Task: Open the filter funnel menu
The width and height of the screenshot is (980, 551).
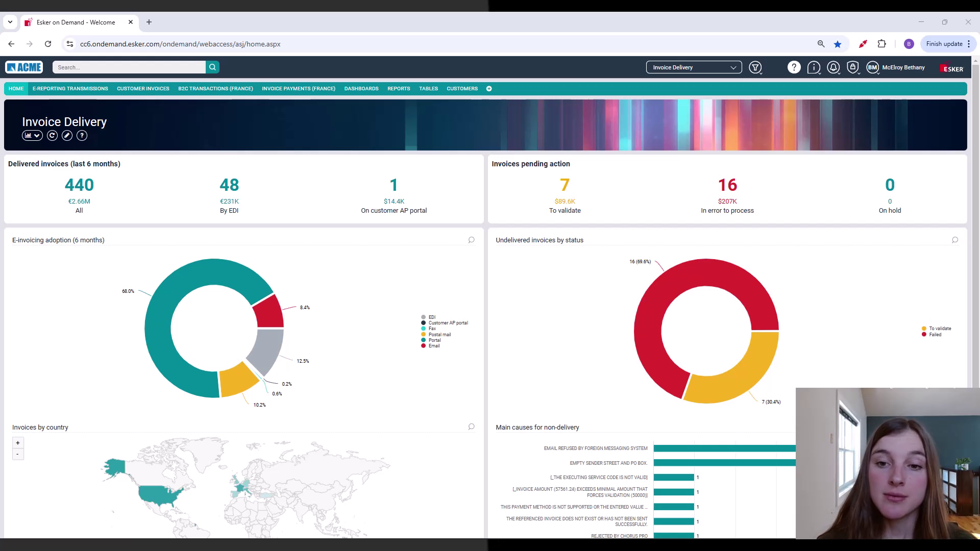Action: click(755, 67)
